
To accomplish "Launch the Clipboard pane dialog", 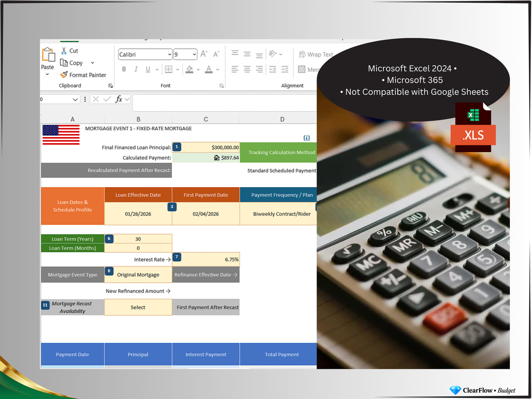I will pyautogui.click(x=110, y=86).
